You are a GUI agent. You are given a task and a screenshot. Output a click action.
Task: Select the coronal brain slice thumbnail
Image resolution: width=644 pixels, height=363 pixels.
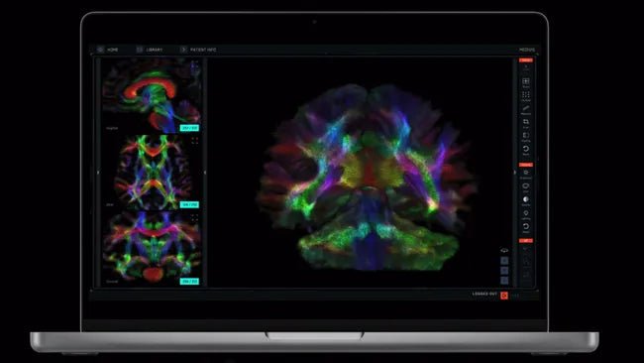(x=152, y=248)
